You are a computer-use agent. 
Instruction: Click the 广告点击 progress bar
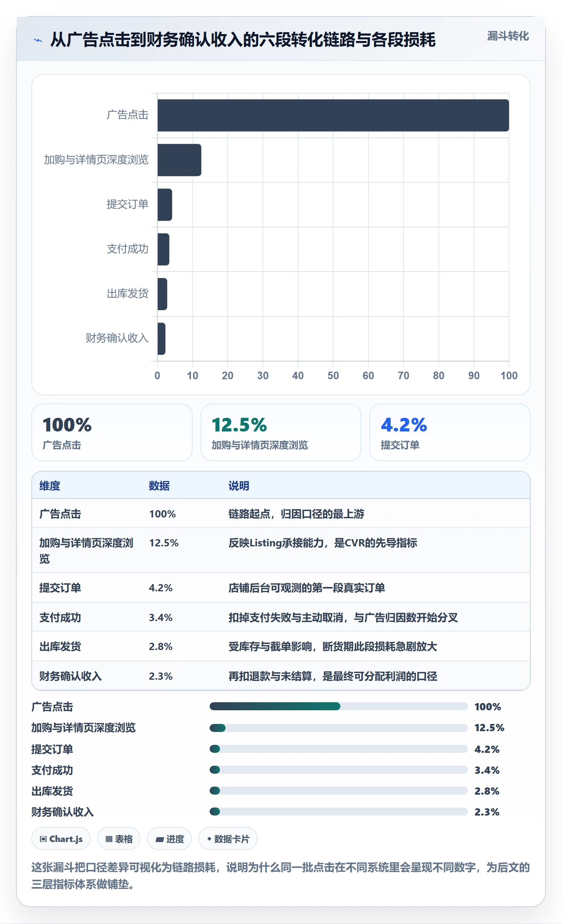[x=339, y=706]
